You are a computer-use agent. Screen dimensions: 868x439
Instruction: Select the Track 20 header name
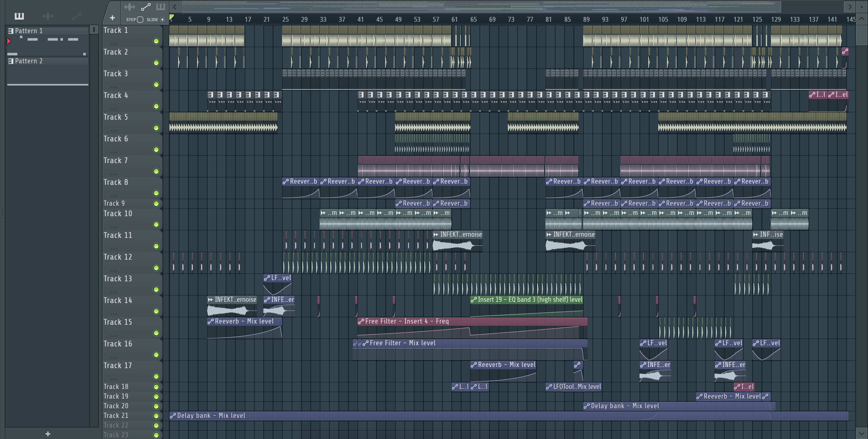(115, 406)
